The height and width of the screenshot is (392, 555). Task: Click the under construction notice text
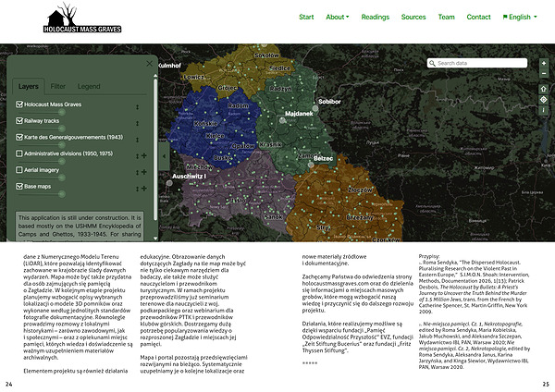(80, 227)
